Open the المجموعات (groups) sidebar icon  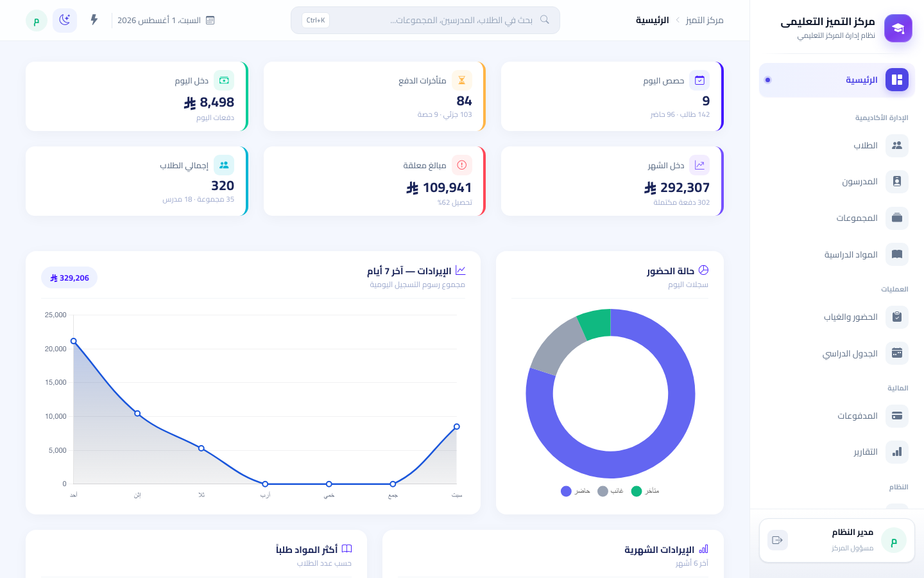[x=897, y=218]
